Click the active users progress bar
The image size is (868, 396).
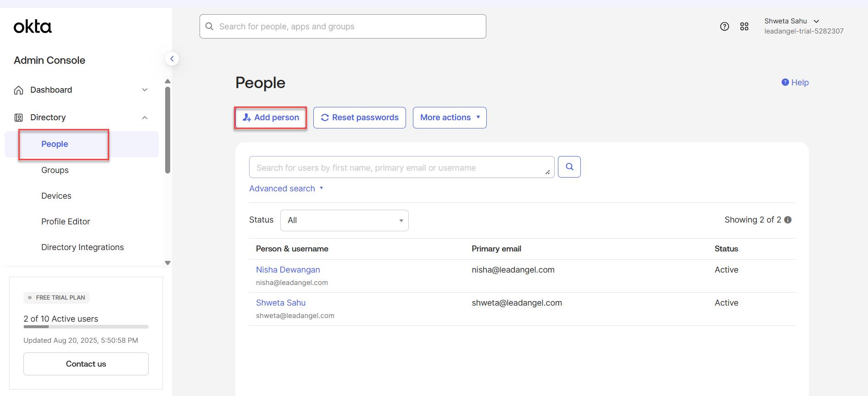pyautogui.click(x=86, y=327)
